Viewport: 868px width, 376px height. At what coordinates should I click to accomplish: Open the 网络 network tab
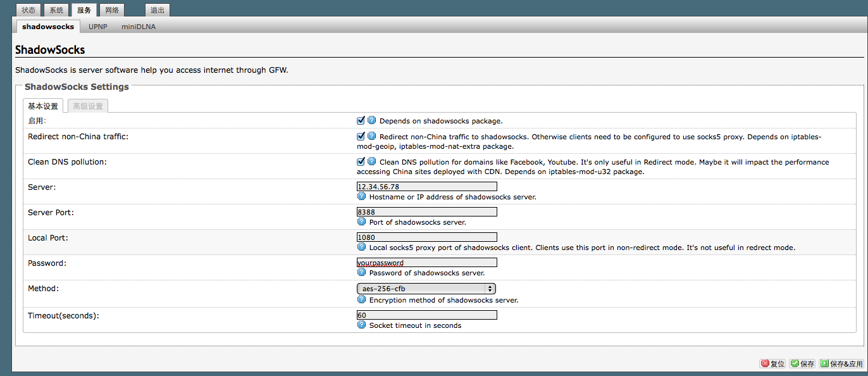coord(112,10)
